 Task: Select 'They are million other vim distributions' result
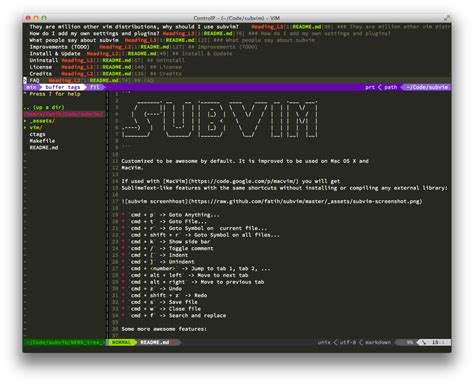237,27
